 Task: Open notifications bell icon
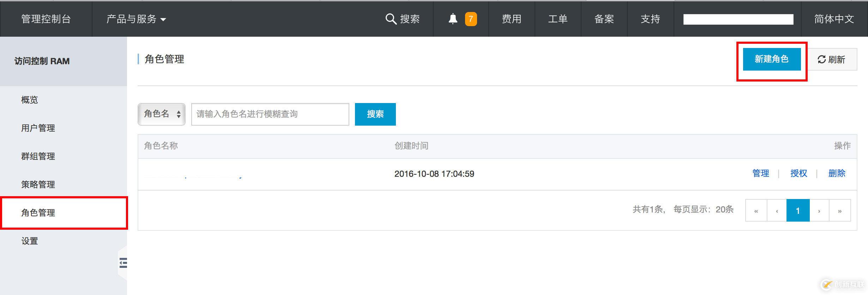pyautogui.click(x=453, y=19)
